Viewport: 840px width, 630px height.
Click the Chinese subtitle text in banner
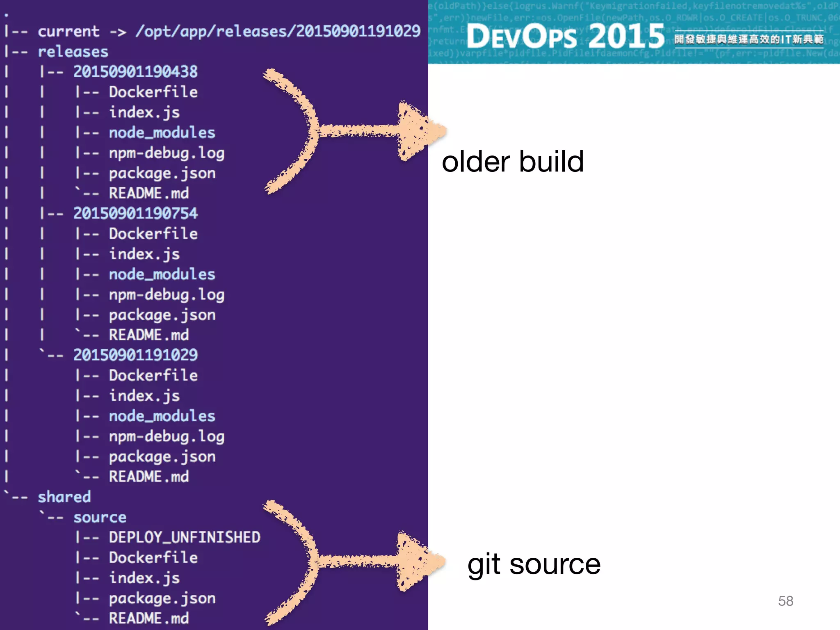pyautogui.click(x=749, y=39)
